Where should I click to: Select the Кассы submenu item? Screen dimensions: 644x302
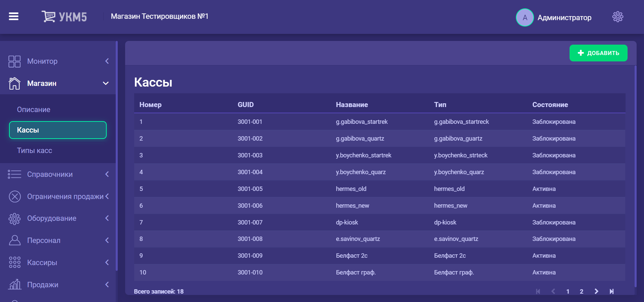click(x=58, y=130)
